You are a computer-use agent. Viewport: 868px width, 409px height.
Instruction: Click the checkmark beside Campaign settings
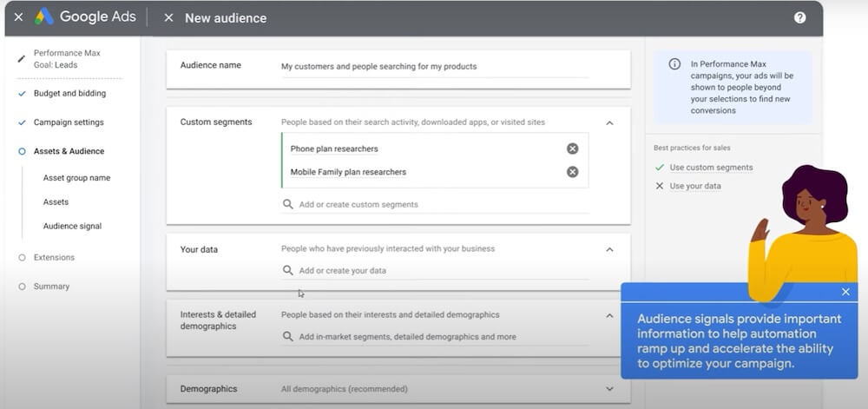coord(22,122)
